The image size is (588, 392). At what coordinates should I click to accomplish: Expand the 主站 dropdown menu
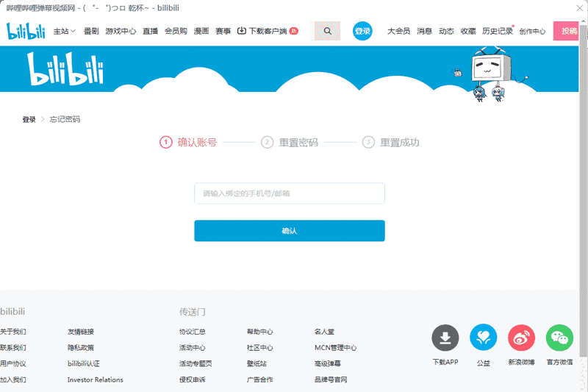(65, 31)
